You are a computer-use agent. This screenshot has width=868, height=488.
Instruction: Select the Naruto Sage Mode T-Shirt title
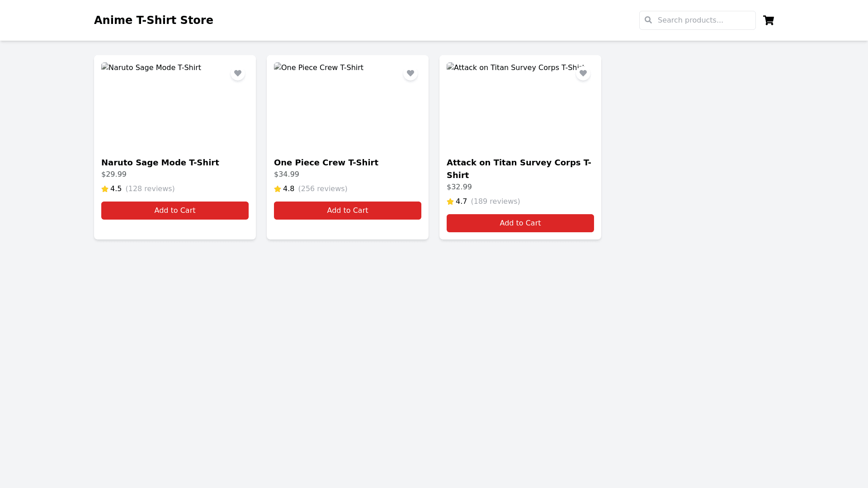point(160,163)
